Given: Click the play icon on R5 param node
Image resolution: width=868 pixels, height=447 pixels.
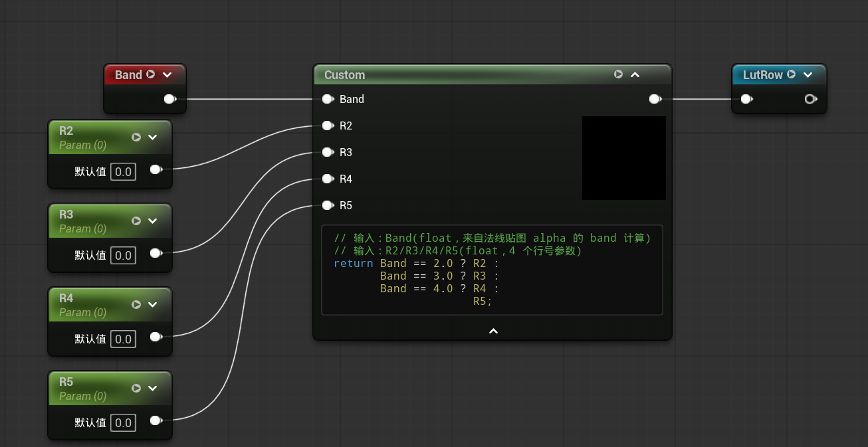Looking at the screenshot, I should click(136, 389).
